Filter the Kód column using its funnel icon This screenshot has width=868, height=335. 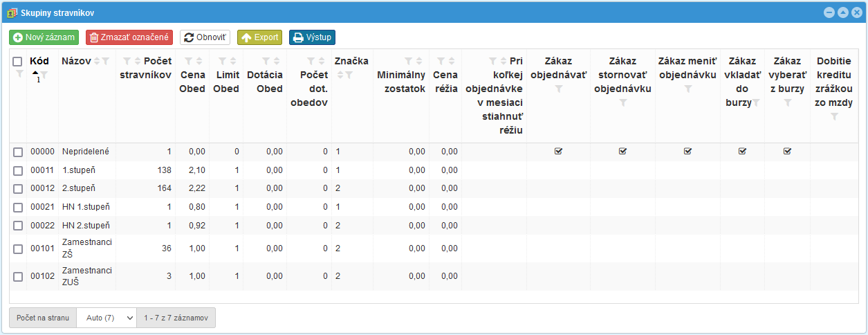[x=45, y=74]
